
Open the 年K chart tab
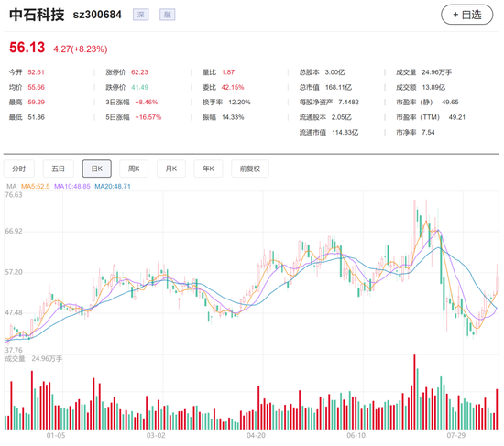pos(208,169)
